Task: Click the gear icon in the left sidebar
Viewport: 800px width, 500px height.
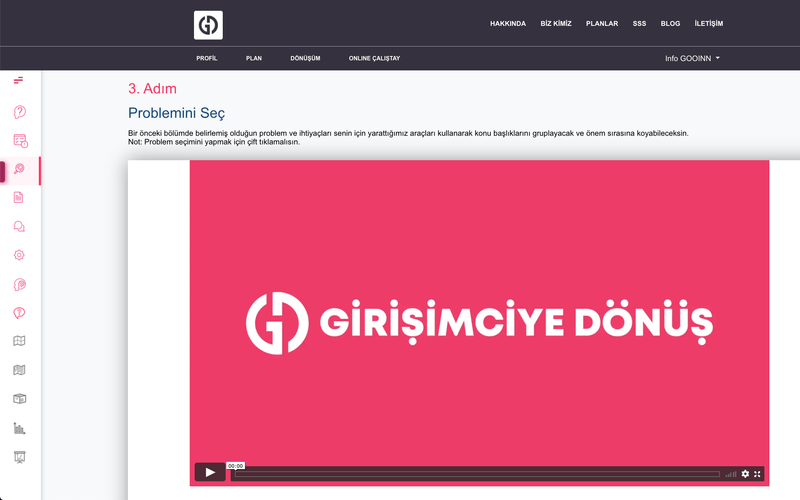Action: point(19,256)
